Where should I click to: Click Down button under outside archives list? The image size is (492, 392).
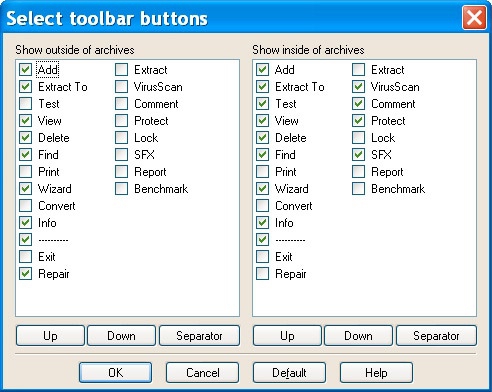click(x=121, y=336)
